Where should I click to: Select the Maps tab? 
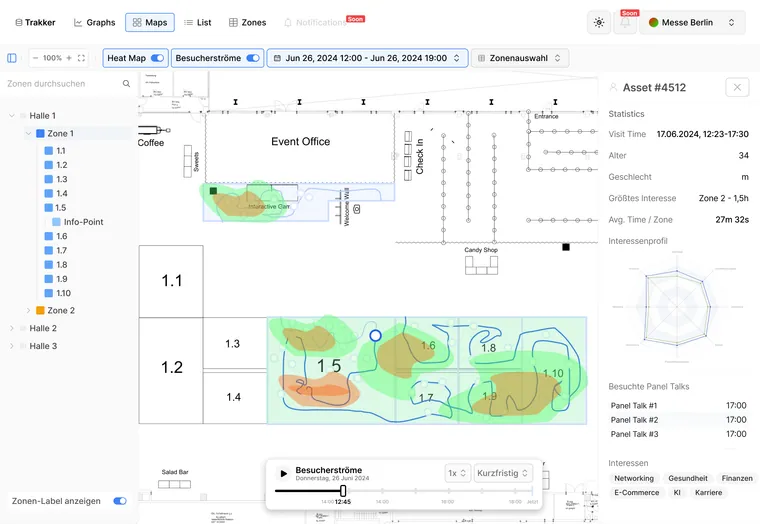click(x=150, y=22)
